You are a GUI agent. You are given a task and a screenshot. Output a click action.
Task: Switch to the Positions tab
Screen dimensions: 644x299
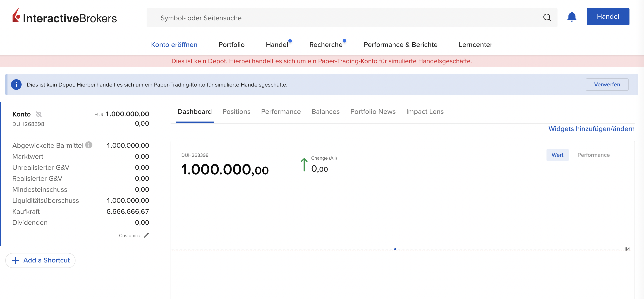coord(236,112)
